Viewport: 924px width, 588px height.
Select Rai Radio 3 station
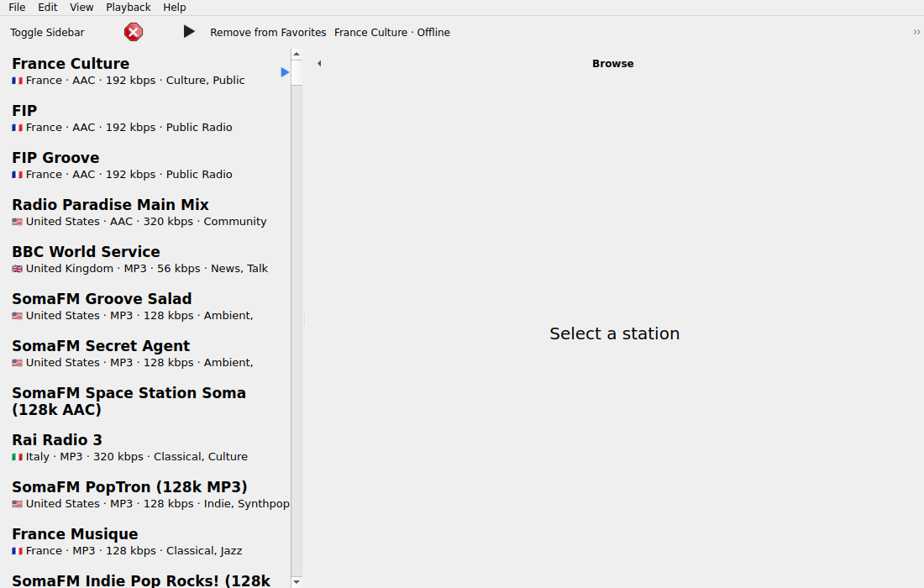pos(145,449)
